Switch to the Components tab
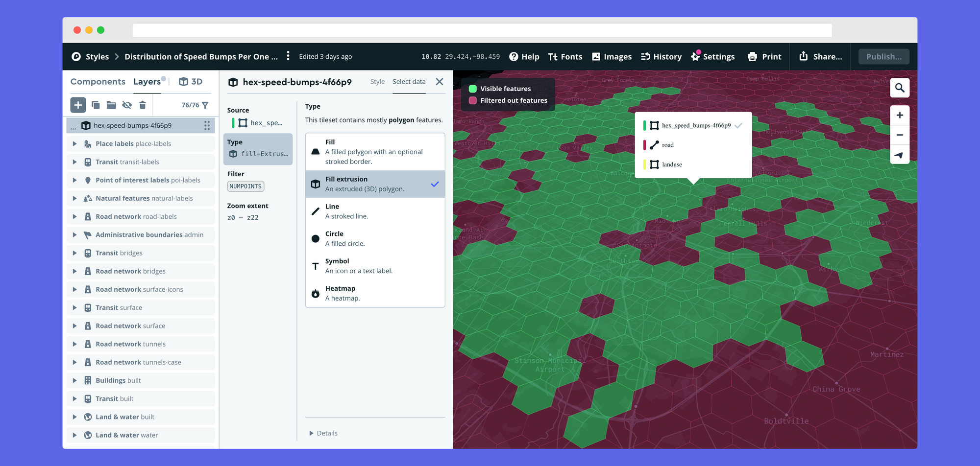Viewport: 980px width, 466px height. tap(98, 82)
